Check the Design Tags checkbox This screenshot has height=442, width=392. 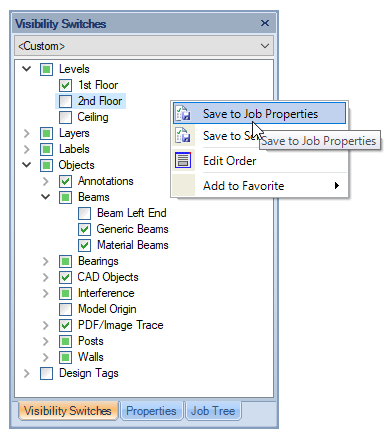[x=46, y=373]
